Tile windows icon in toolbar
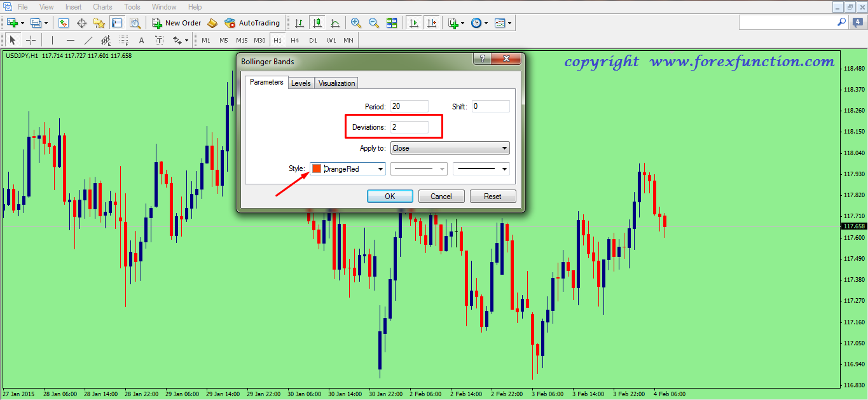The width and height of the screenshot is (868, 400). pos(392,23)
